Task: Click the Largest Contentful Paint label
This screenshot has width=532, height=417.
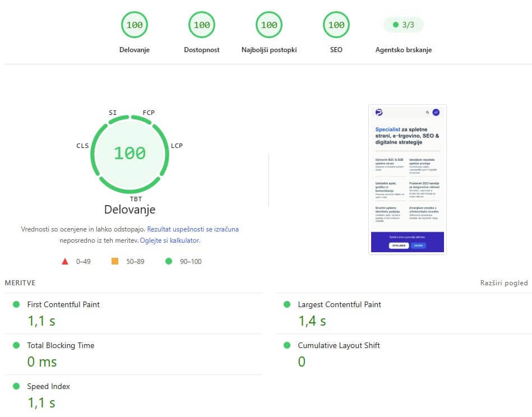Action: [339, 304]
